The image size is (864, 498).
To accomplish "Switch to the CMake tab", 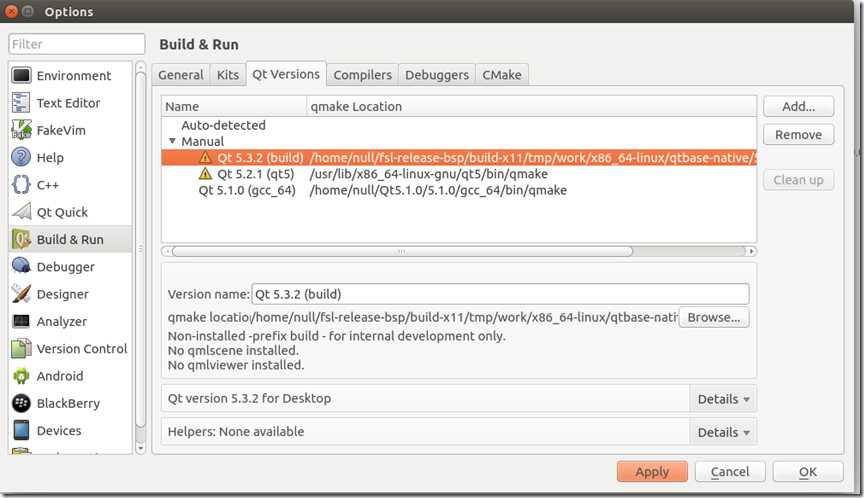I will (x=502, y=75).
